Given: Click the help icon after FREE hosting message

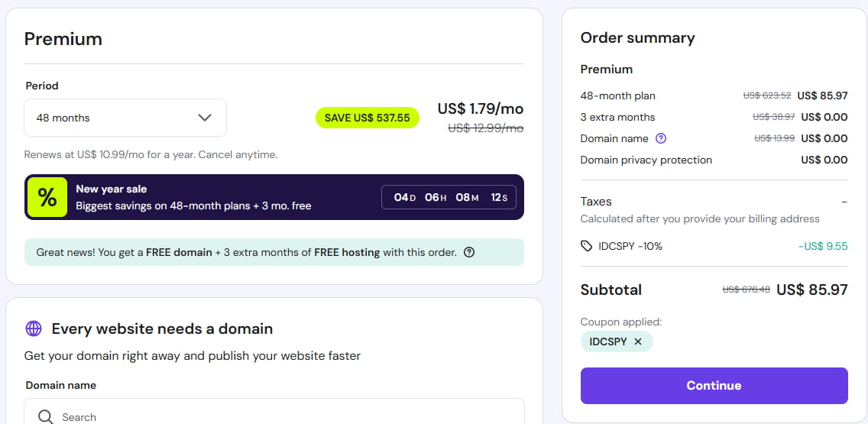Looking at the screenshot, I should click(x=469, y=252).
